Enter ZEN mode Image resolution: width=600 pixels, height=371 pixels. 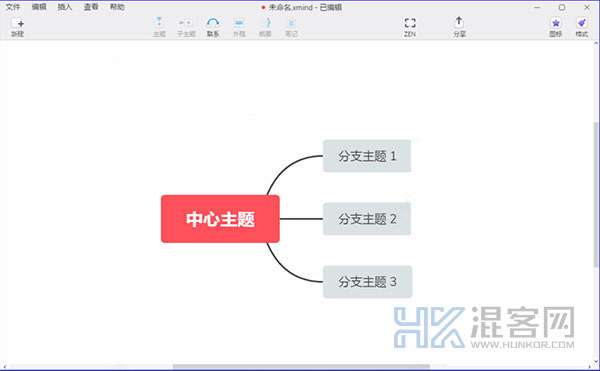410,27
